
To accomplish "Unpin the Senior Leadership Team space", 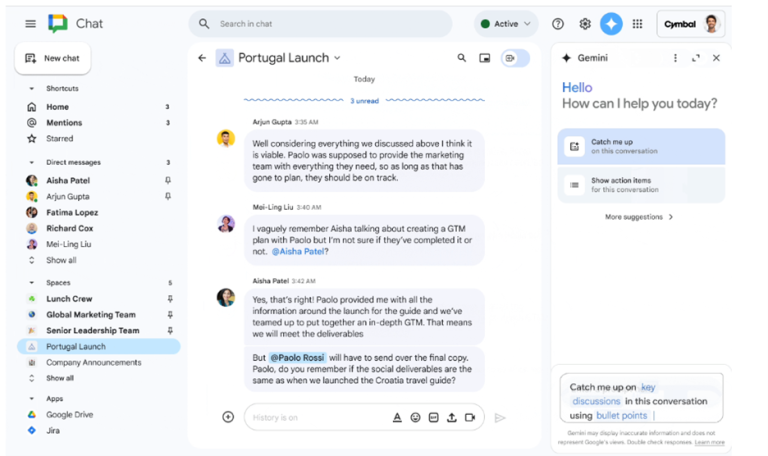I will (170, 331).
